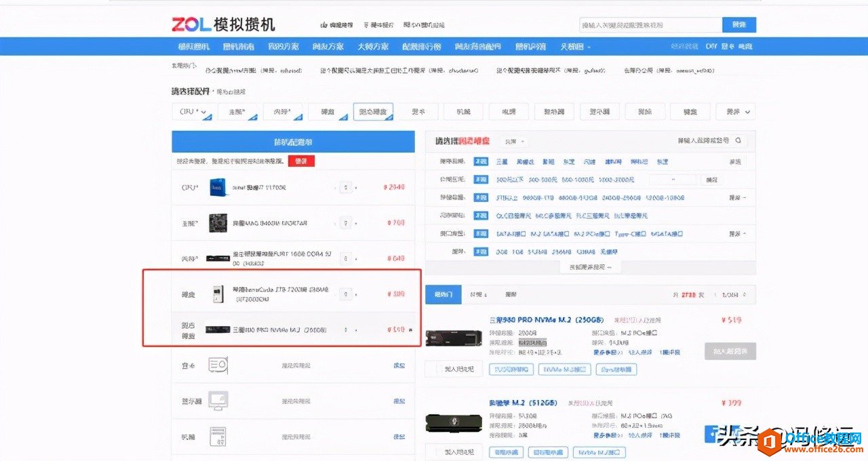Expand the last dropdown in component tabs row
868x461 pixels.
tap(748, 112)
